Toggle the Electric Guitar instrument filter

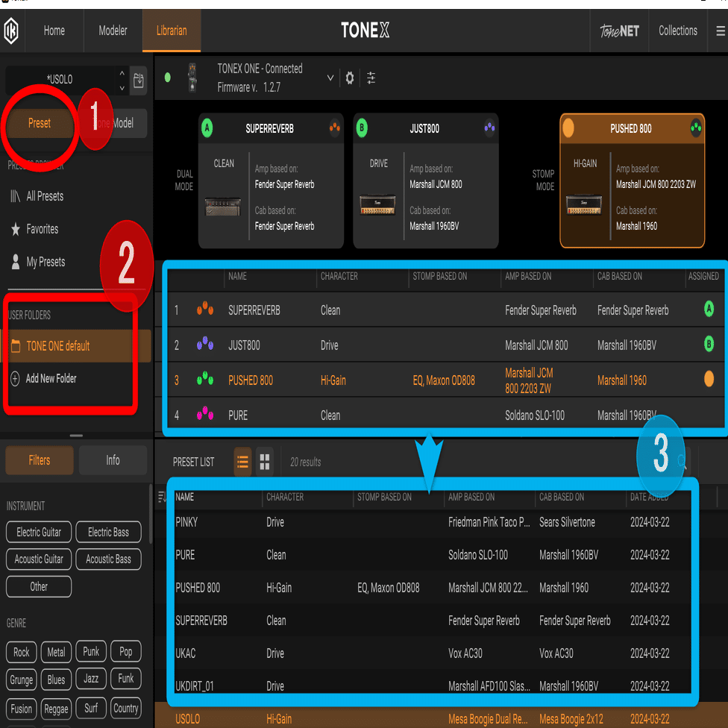coord(38,532)
